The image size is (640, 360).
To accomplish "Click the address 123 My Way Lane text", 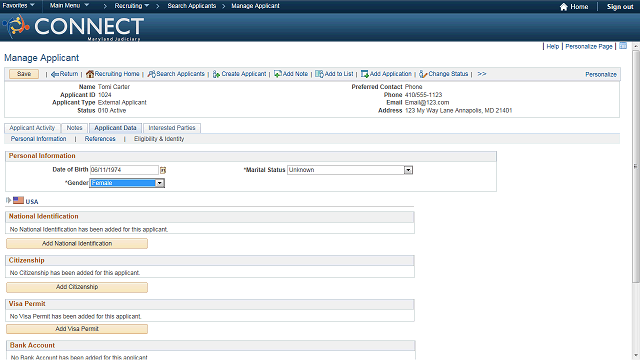I will point(458,111).
